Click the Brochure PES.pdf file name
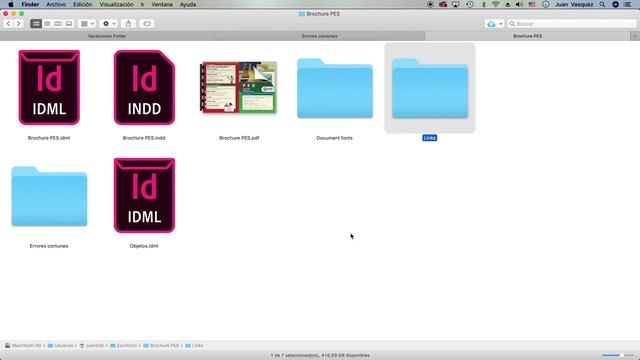This screenshot has height=360, width=640. tap(239, 138)
